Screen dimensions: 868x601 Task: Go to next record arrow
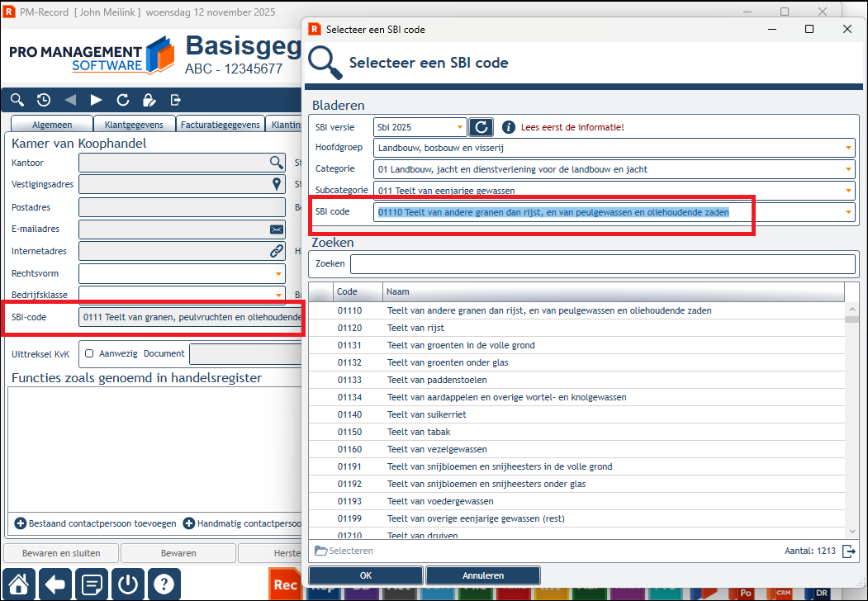tap(97, 100)
